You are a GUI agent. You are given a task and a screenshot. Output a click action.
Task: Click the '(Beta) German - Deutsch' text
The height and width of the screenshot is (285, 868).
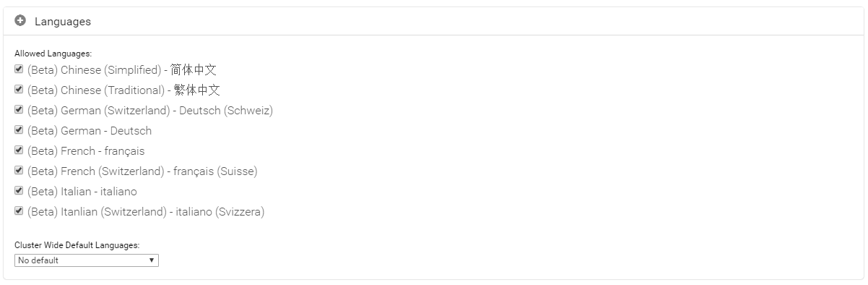[x=90, y=131]
